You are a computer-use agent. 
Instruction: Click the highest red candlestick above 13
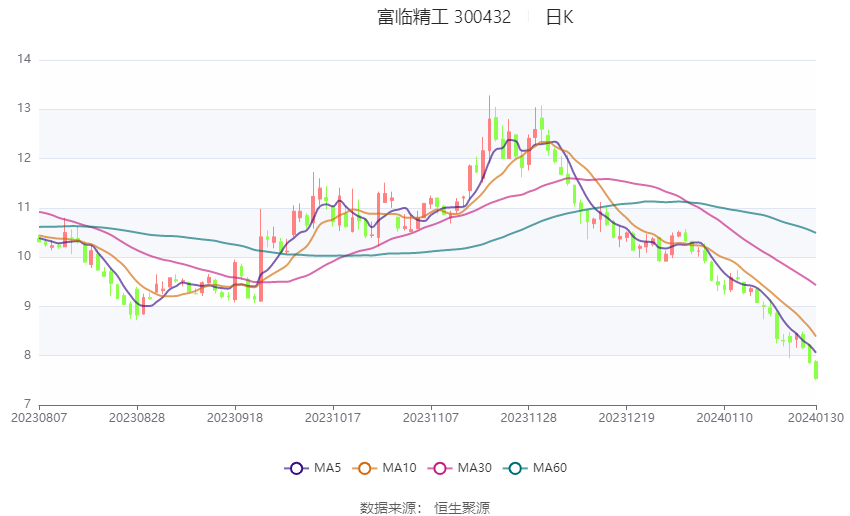[489, 125]
